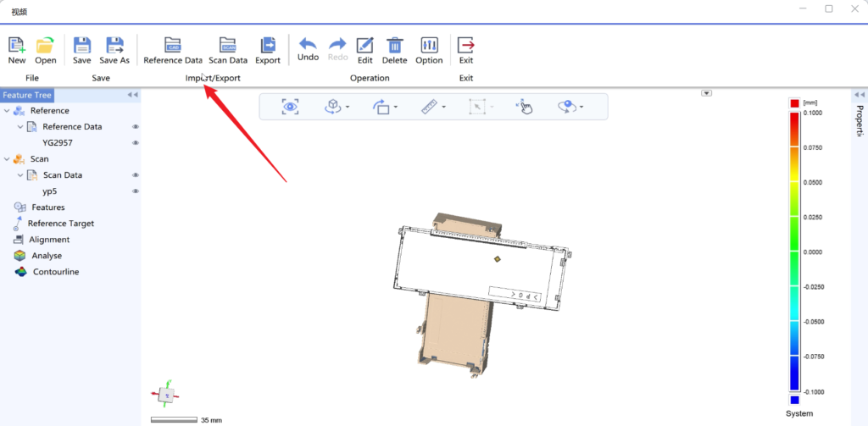This screenshot has width=868, height=426.
Task: Click the Undo arrow icon
Action: (308, 44)
